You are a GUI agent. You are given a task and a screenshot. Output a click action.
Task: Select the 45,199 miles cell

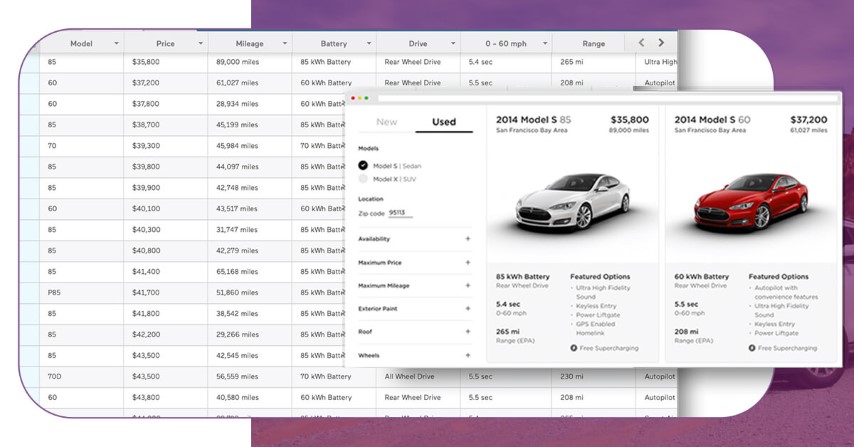(x=249, y=125)
